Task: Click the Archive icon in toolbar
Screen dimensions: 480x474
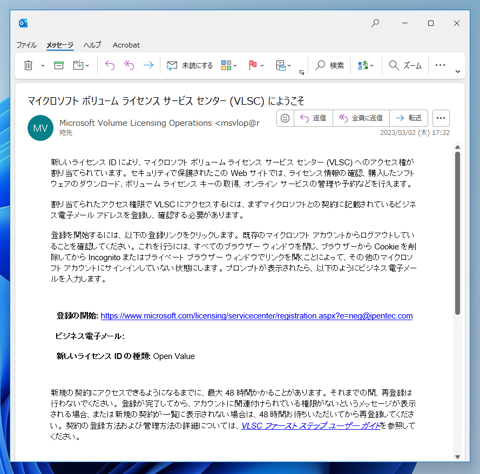Action: coord(59,65)
